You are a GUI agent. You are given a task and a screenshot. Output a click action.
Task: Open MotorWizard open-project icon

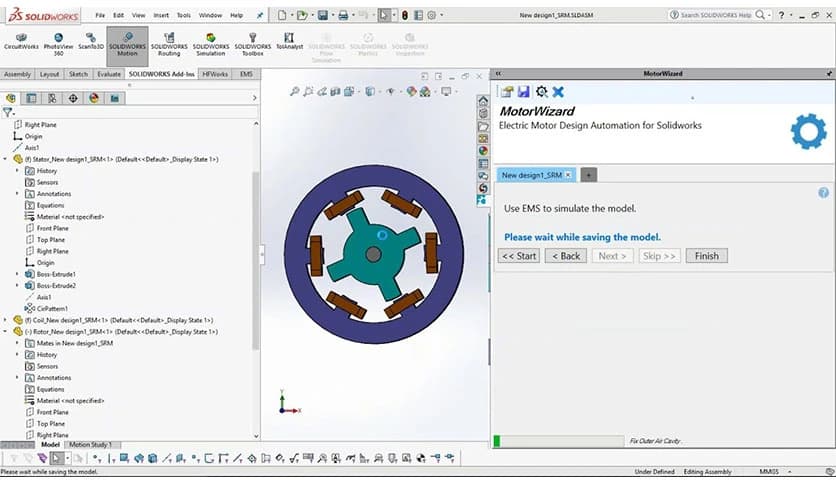click(x=507, y=92)
